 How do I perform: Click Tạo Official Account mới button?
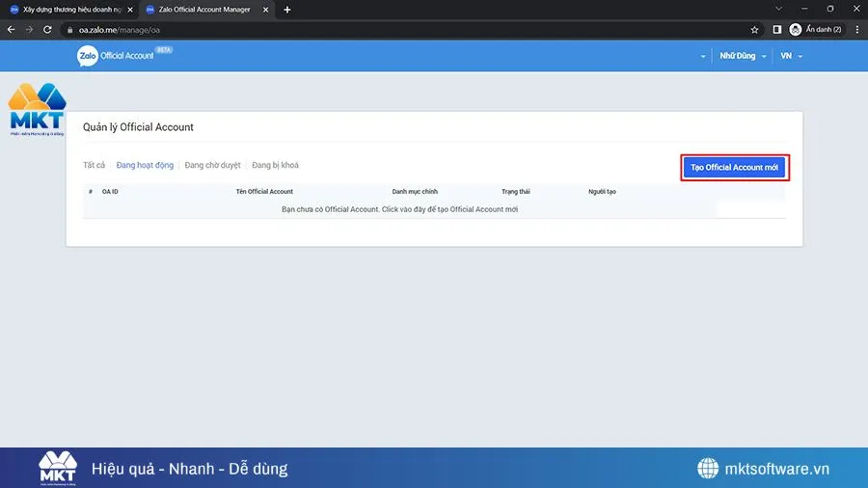click(734, 167)
